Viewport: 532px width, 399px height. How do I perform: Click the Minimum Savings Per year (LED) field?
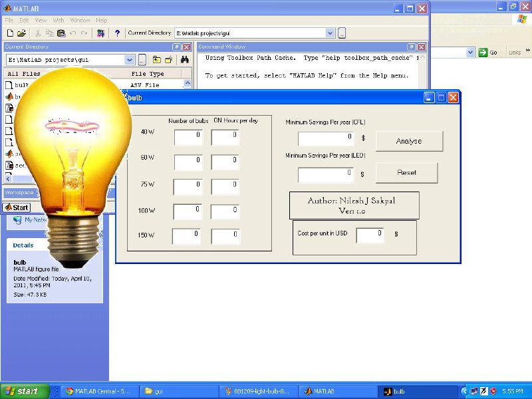click(326, 175)
